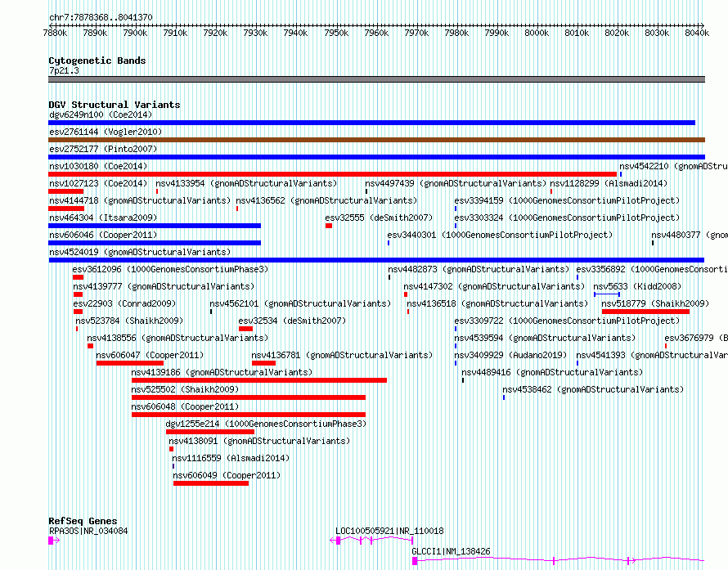
Task: Click nsv606049 (Cooper2011) label
Action: click(227, 475)
